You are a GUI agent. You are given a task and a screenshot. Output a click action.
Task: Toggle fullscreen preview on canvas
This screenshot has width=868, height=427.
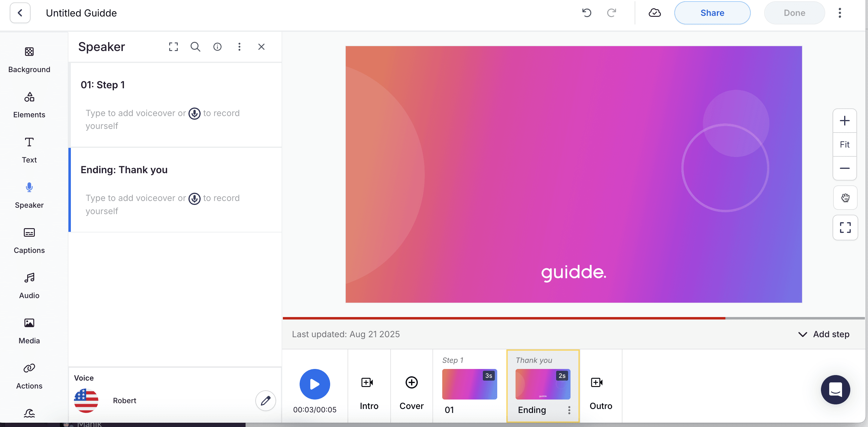(x=845, y=228)
